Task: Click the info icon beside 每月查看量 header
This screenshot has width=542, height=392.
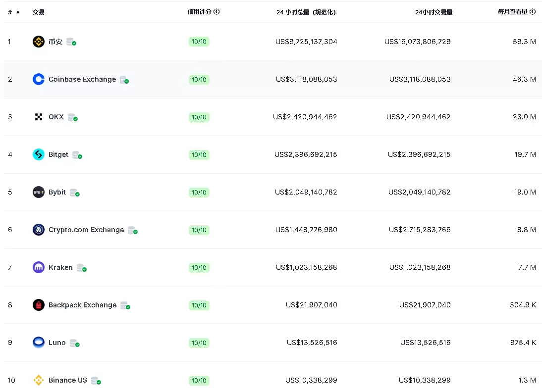Action: [533, 11]
